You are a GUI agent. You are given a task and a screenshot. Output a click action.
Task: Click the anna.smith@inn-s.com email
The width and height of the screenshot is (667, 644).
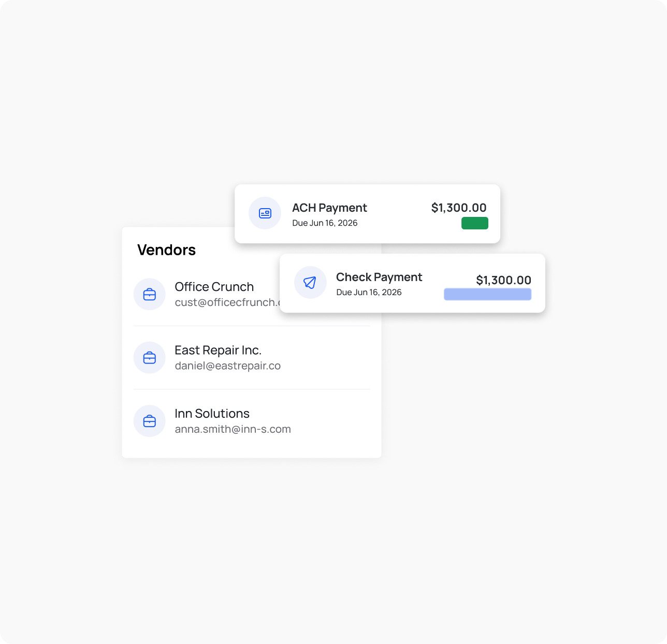pos(233,429)
